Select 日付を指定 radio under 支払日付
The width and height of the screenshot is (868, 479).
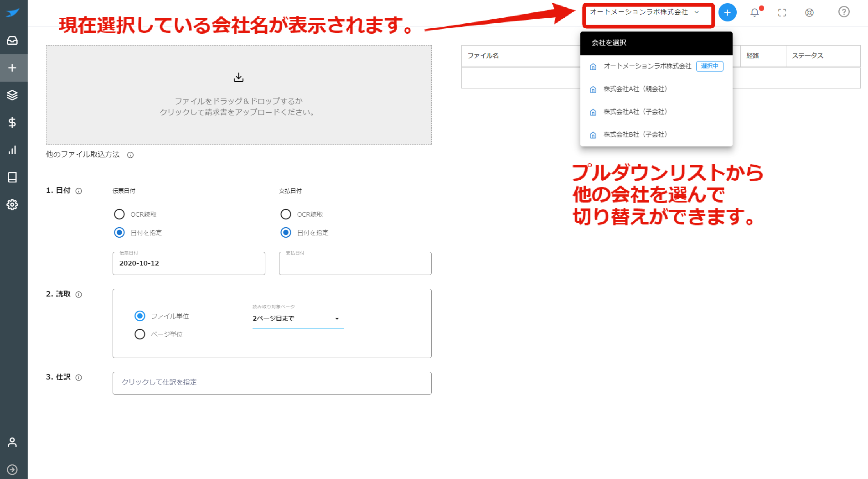pos(286,233)
